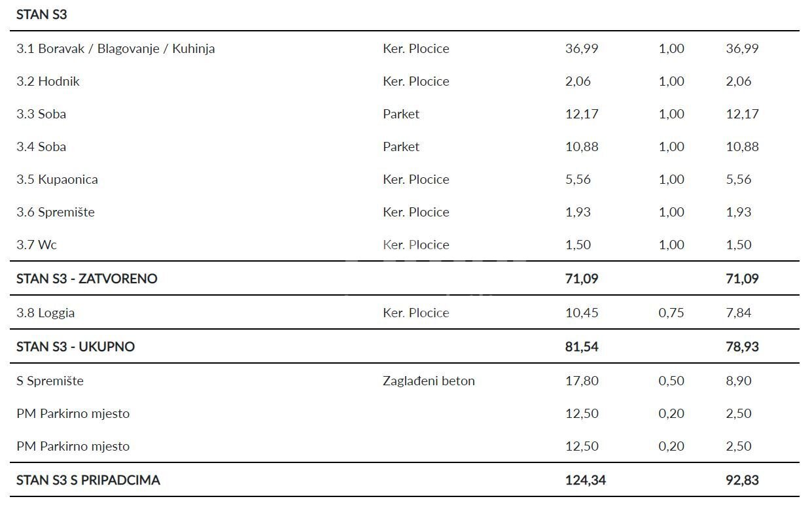
Task: Select the "3.8 Loggia" row label
Action: point(46,313)
